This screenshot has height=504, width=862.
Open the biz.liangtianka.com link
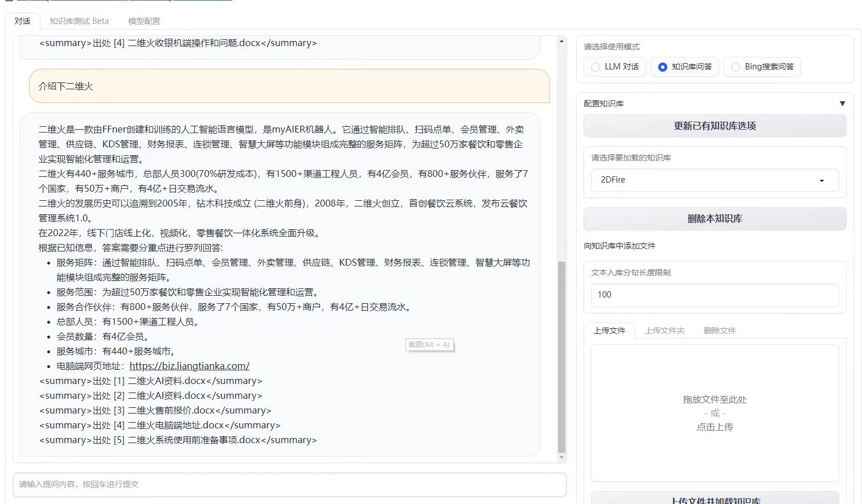pyautogui.click(x=190, y=366)
